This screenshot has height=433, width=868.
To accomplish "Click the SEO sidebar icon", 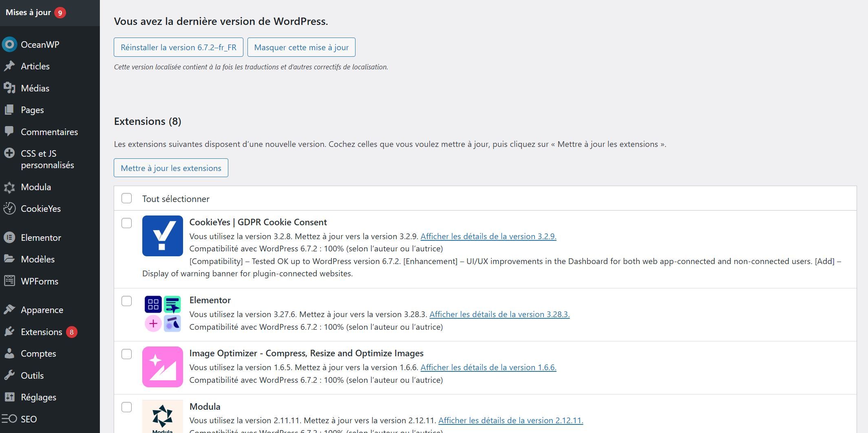I will coord(9,419).
